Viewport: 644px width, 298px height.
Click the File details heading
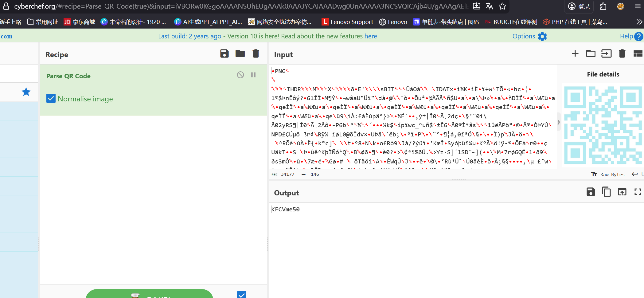(603, 74)
